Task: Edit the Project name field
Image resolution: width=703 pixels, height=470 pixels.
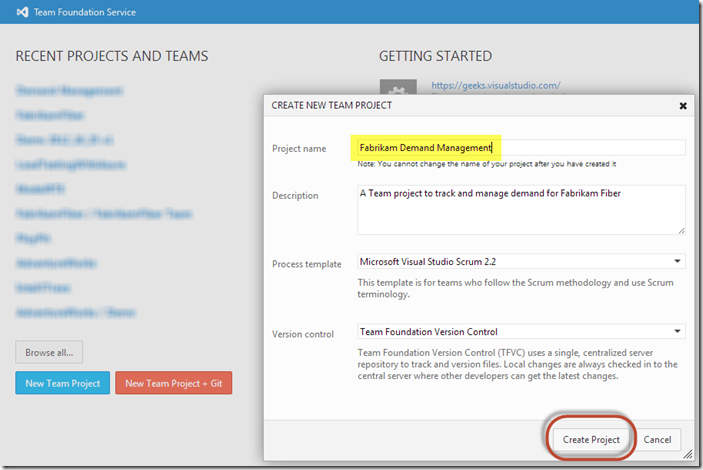Action: point(521,148)
